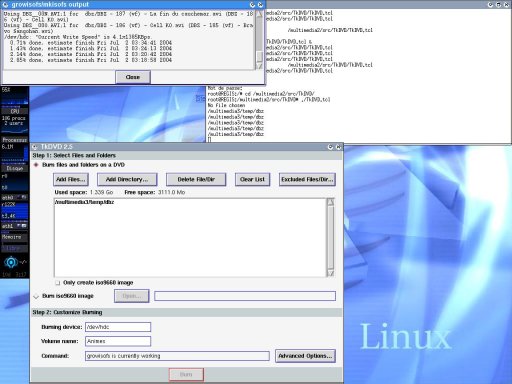Select 'Burn files and folders on a DVD' radio
This screenshot has width=512, height=384.
[36, 165]
